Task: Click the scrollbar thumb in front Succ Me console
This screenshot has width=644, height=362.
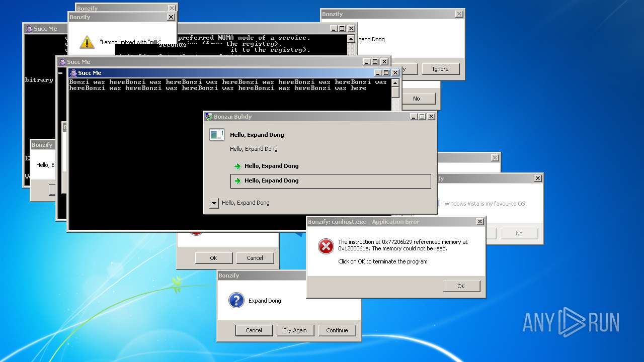Action: pyautogui.click(x=395, y=92)
